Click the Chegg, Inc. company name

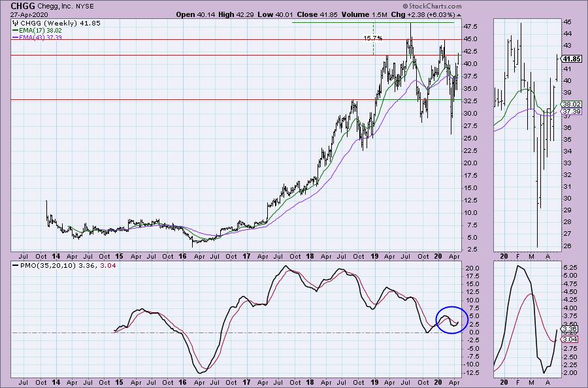pyautogui.click(x=55, y=7)
